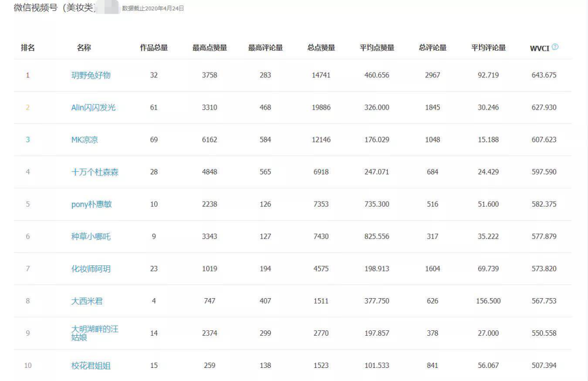This screenshot has width=588, height=381.
Task: Click average comments value 92.719
Action: pyautogui.click(x=488, y=75)
